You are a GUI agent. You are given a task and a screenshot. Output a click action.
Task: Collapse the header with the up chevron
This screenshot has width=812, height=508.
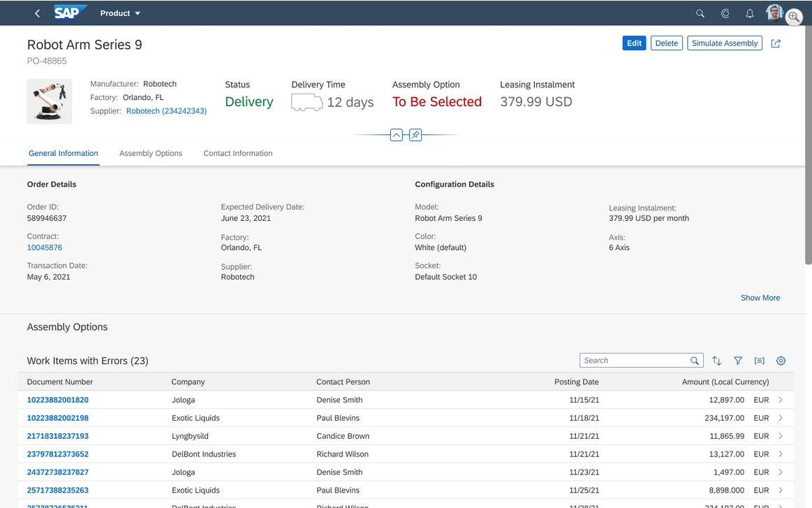click(396, 135)
